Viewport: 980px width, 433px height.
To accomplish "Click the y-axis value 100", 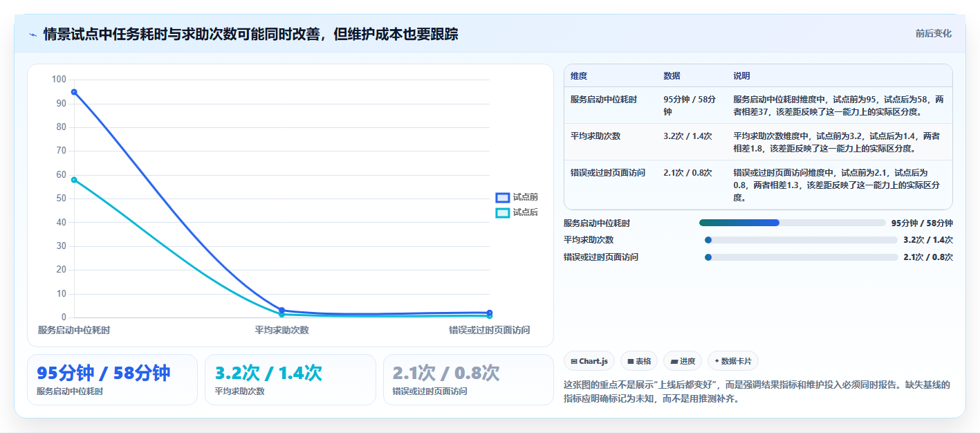I will (59, 80).
